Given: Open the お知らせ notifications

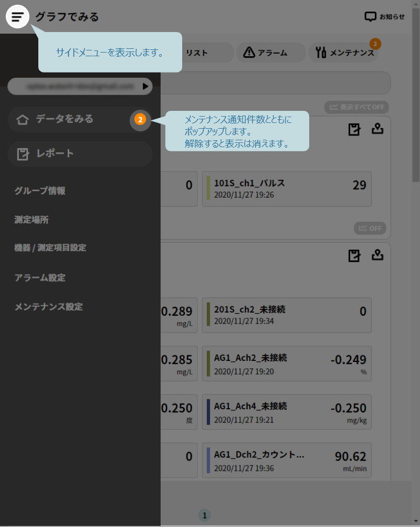Looking at the screenshot, I should [x=385, y=16].
